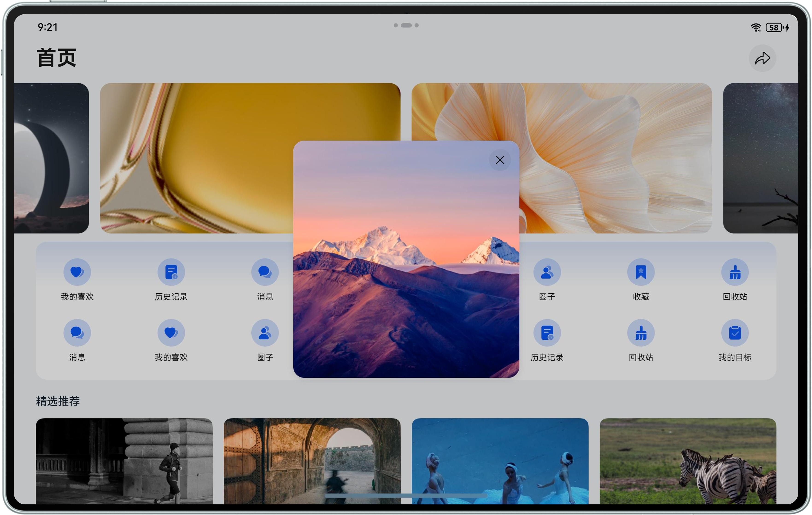
Task: Open 消息 icon in bottom left row
Action: pyautogui.click(x=77, y=333)
